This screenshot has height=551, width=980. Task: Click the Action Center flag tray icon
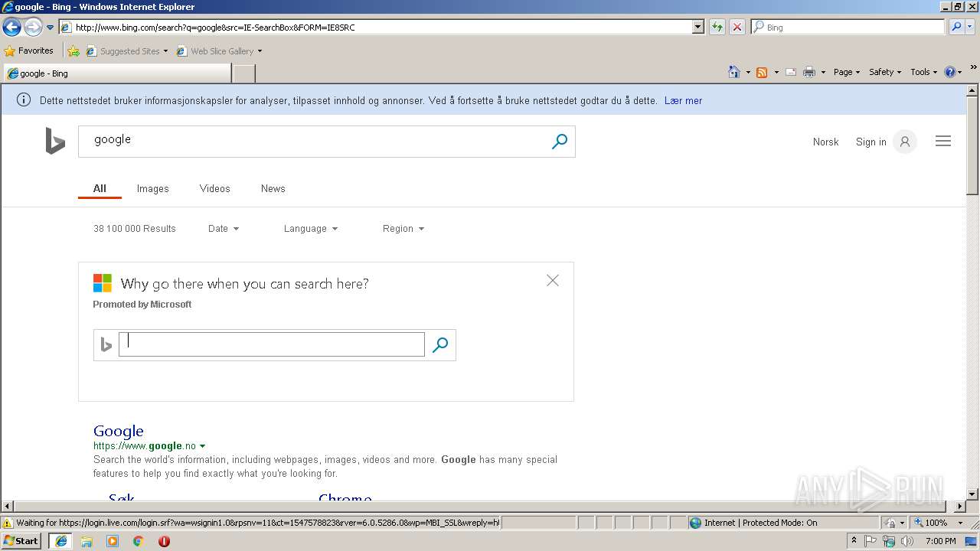point(871,541)
